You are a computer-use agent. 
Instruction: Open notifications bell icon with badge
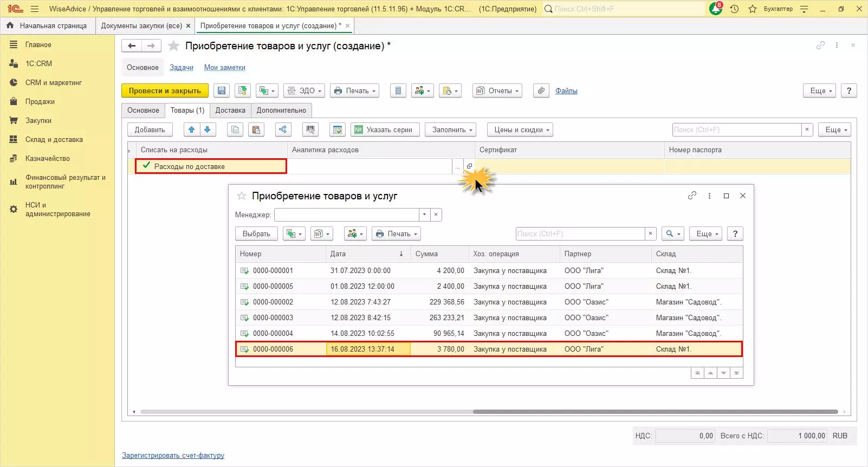(716, 9)
